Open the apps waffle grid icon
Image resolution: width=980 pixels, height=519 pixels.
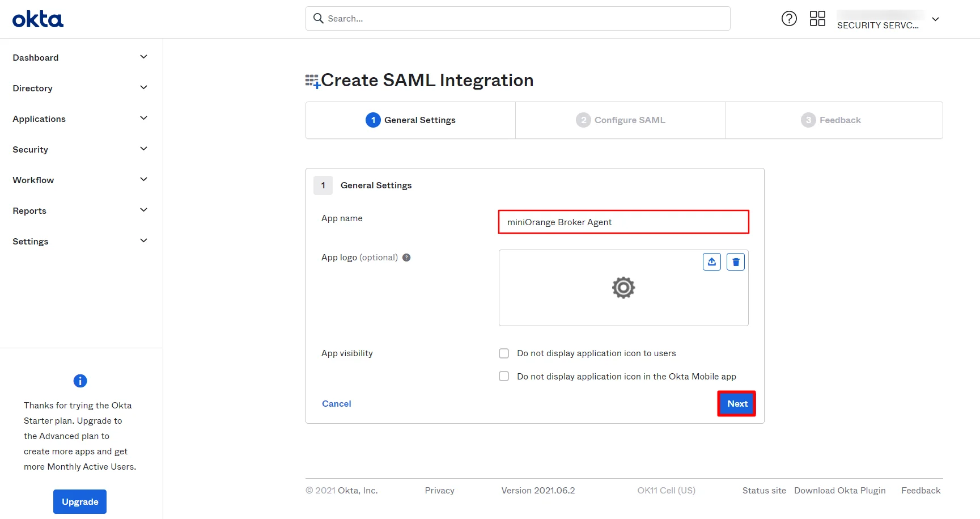click(x=817, y=18)
